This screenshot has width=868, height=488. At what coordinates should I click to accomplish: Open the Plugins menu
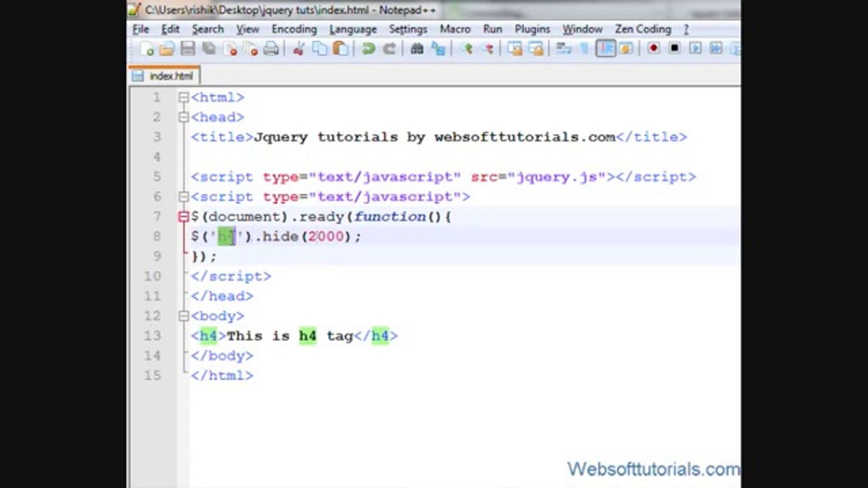point(532,29)
